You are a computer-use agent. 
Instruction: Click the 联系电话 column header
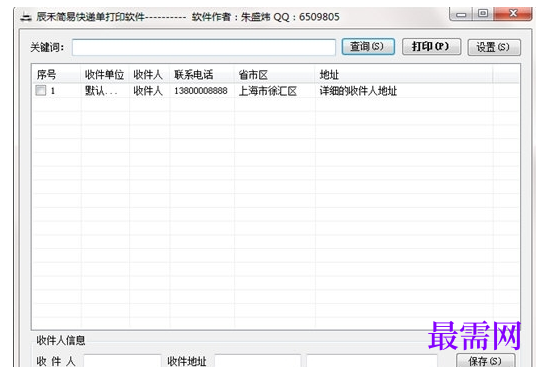pyautogui.click(x=202, y=74)
